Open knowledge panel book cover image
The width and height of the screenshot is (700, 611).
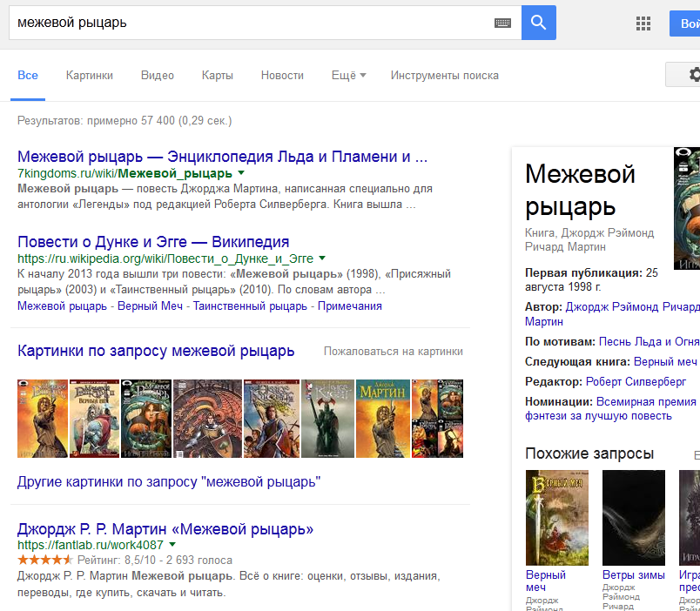[687, 208]
